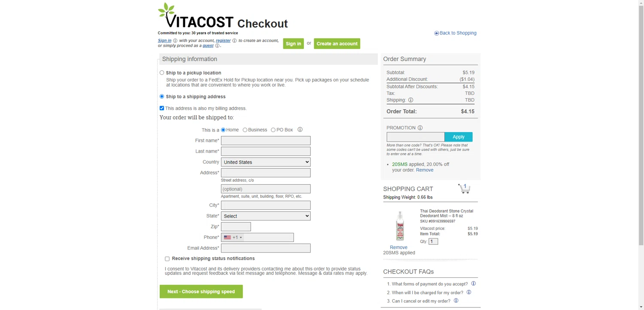Click info icon for cancel order FAQ
This screenshot has width=644, height=310.
(456, 301)
